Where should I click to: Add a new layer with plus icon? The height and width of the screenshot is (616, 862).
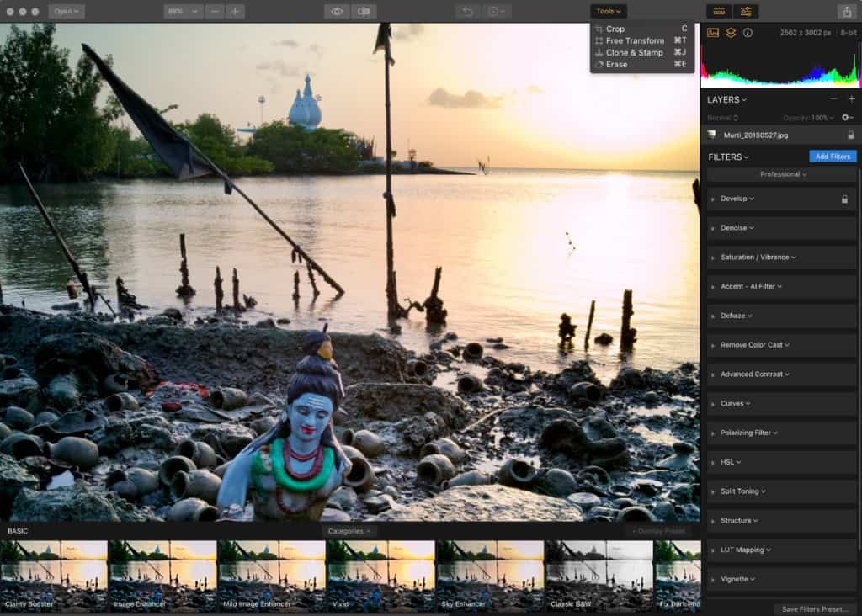pyautogui.click(x=851, y=99)
